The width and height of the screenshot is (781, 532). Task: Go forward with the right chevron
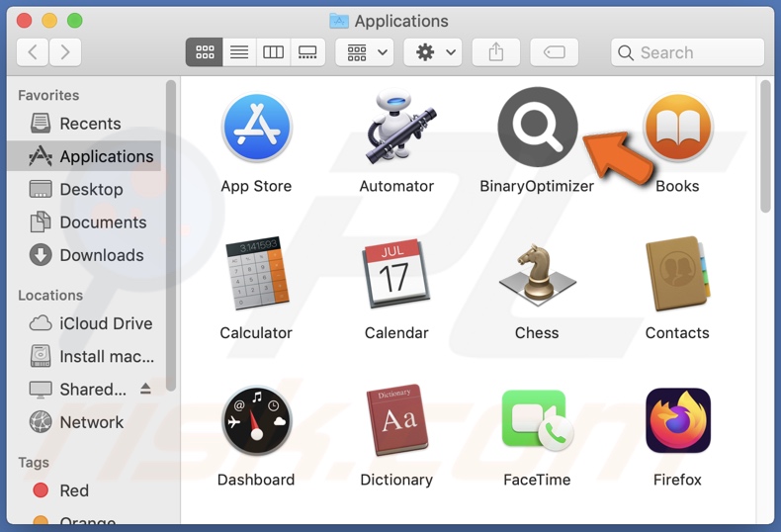[x=64, y=51]
